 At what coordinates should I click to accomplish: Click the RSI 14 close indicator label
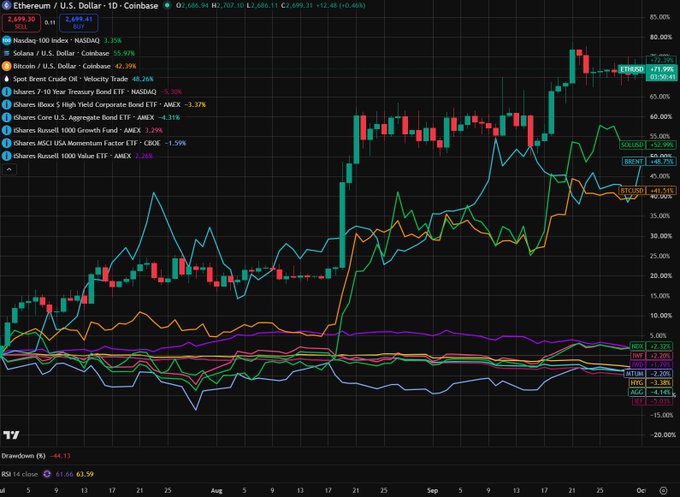[x=20, y=474]
